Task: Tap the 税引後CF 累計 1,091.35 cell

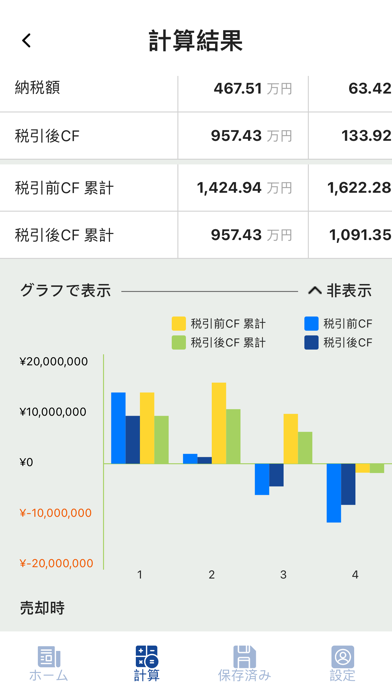Action: point(350,235)
